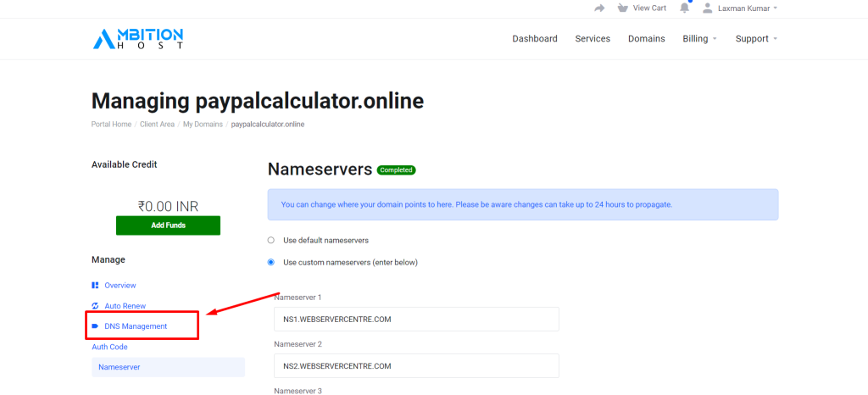868x395 pixels.
Task: Select the Nameserver sidebar item
Action: tap(169, 367)
